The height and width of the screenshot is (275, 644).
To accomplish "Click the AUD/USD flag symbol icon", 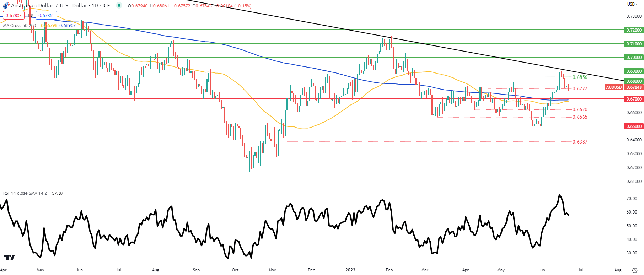I will click(6, 6).
